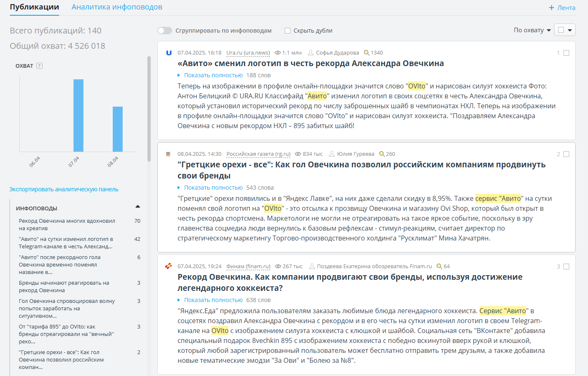Check the Скрыть дубли checkbox

click(x=288, y=31)
